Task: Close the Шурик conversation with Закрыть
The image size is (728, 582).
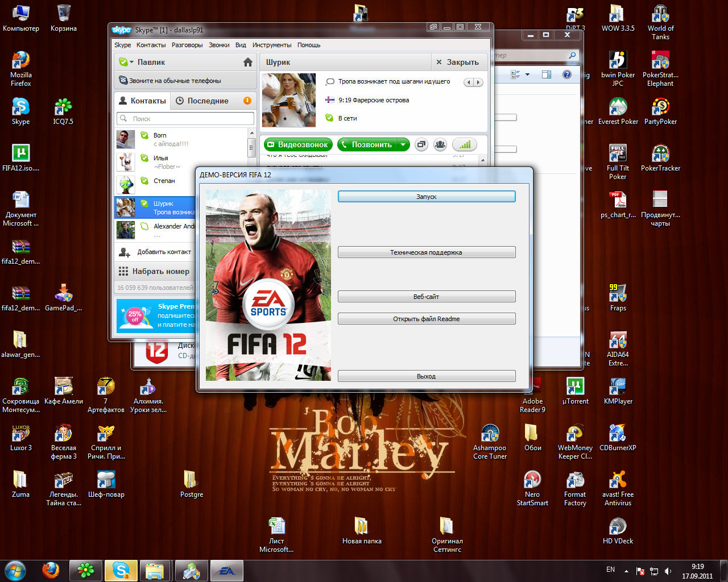Action: coord(458,62)
